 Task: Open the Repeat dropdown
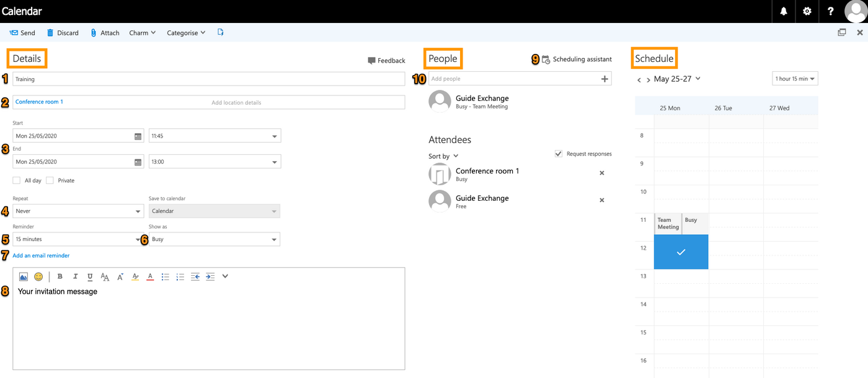(78, 211)
